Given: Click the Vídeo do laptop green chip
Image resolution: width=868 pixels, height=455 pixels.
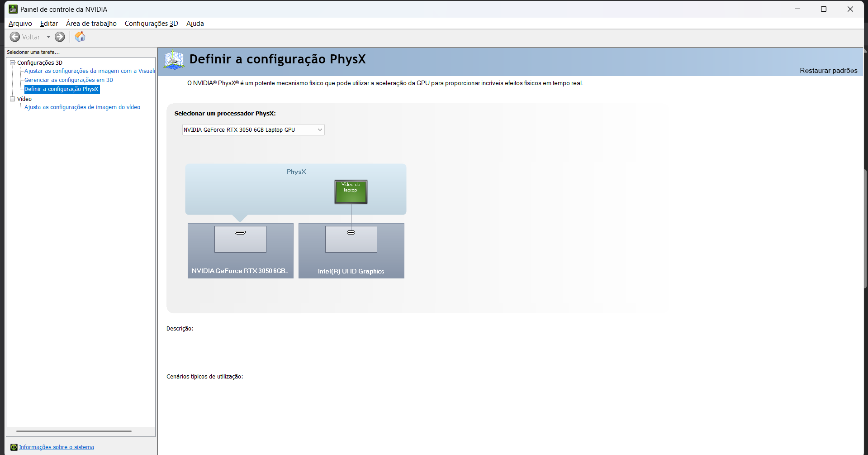Looking at the screenshot, I should (x=351, y=192).
